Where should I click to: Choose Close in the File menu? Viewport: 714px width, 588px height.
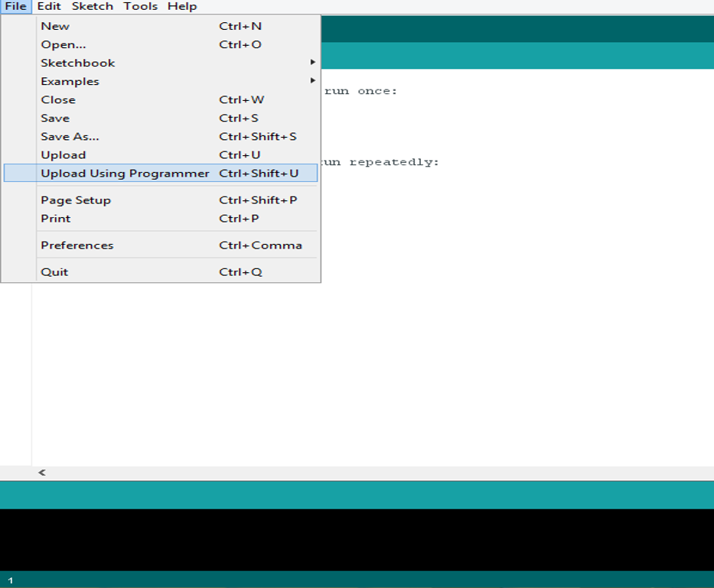[160, 99]
